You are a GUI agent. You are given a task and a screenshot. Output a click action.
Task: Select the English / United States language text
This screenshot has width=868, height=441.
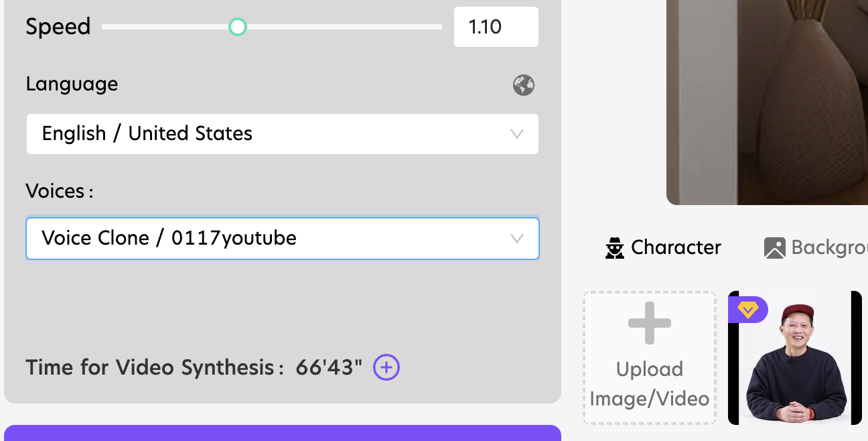point(147,133)
